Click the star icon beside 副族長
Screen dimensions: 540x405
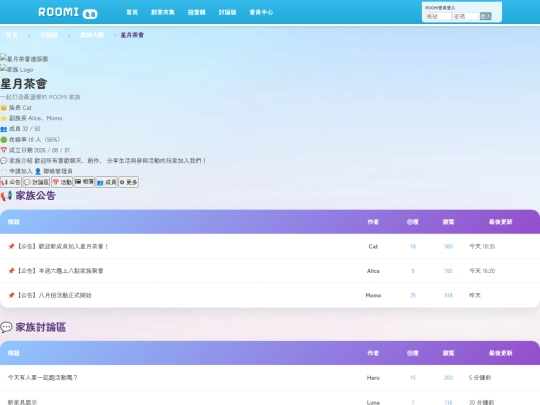[x=4, y=118]
